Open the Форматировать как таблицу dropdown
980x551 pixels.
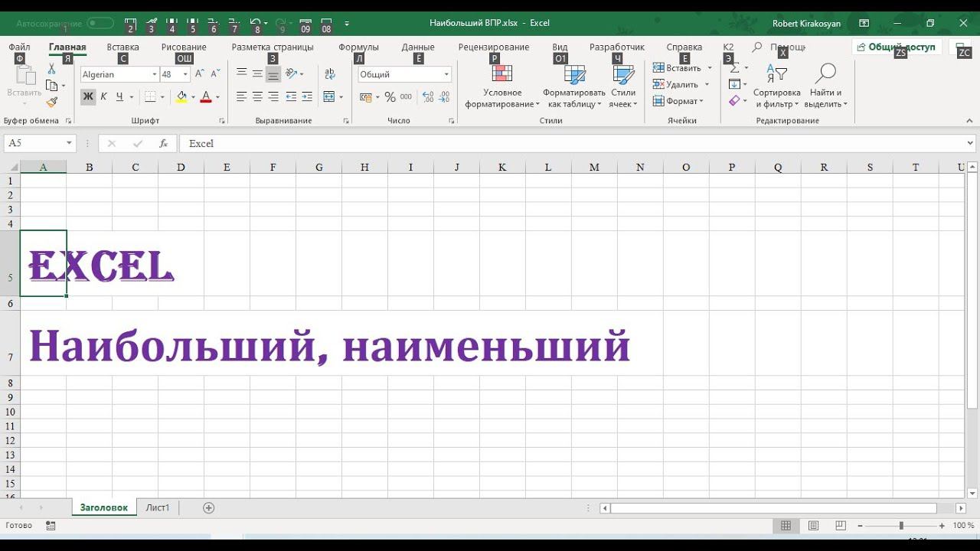[x=573, y=86]
